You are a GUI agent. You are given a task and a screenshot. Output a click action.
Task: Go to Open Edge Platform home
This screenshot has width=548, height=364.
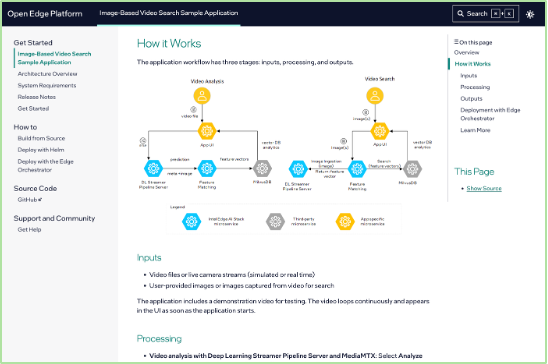click(45, 14)
